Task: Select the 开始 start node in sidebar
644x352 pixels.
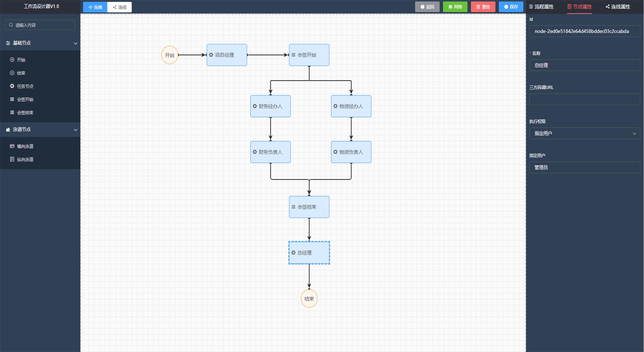Action: [x=21, y=60]
